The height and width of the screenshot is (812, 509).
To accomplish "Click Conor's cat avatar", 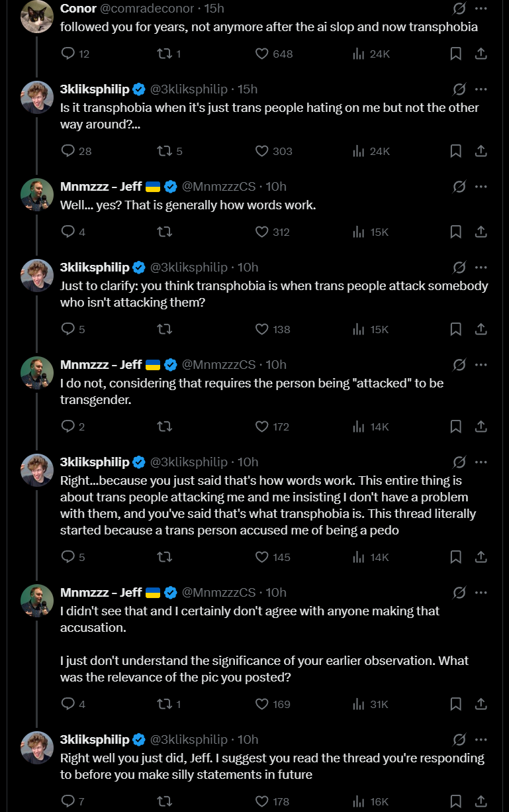I will point(37,17).
